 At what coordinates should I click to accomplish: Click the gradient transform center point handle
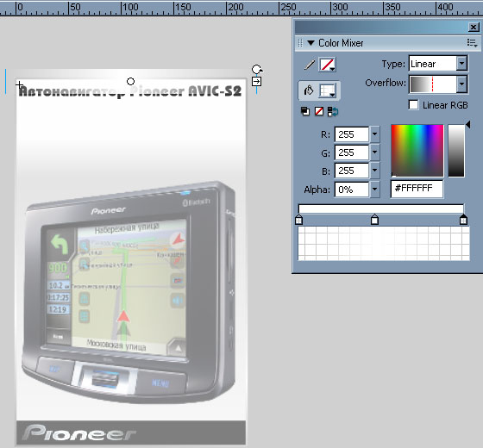point(130,81)
